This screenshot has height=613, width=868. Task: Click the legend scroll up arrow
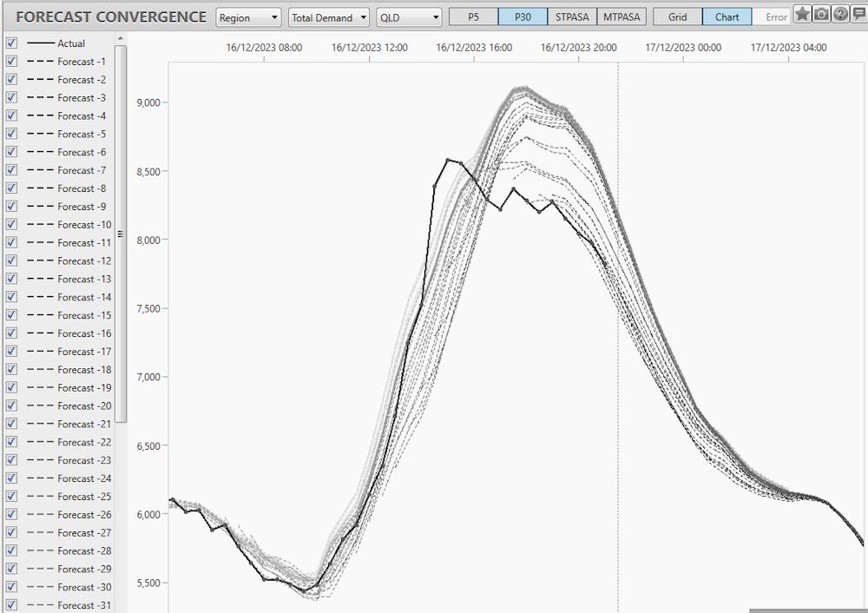pos(121,39)
